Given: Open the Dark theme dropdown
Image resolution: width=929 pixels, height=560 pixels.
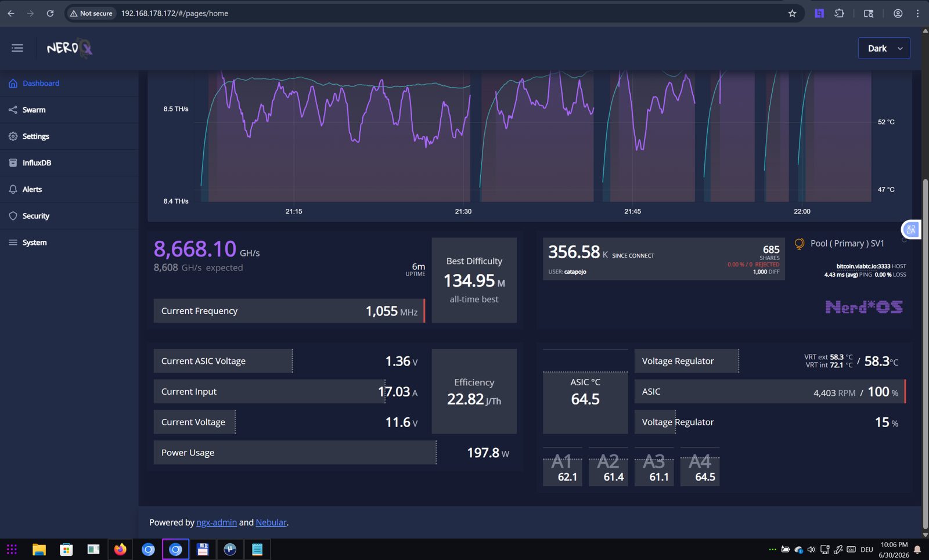Looking at the screenshot, I should [x=884, y=48].
